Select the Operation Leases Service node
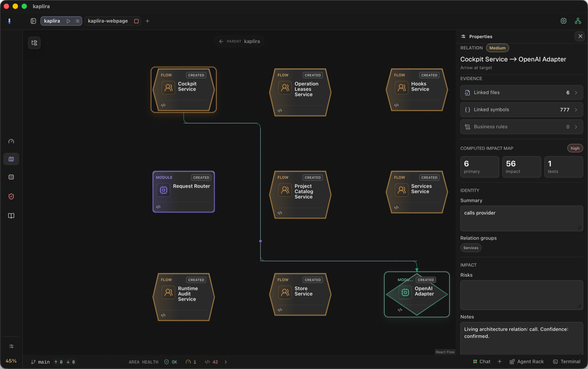 [x=300, y=92]
